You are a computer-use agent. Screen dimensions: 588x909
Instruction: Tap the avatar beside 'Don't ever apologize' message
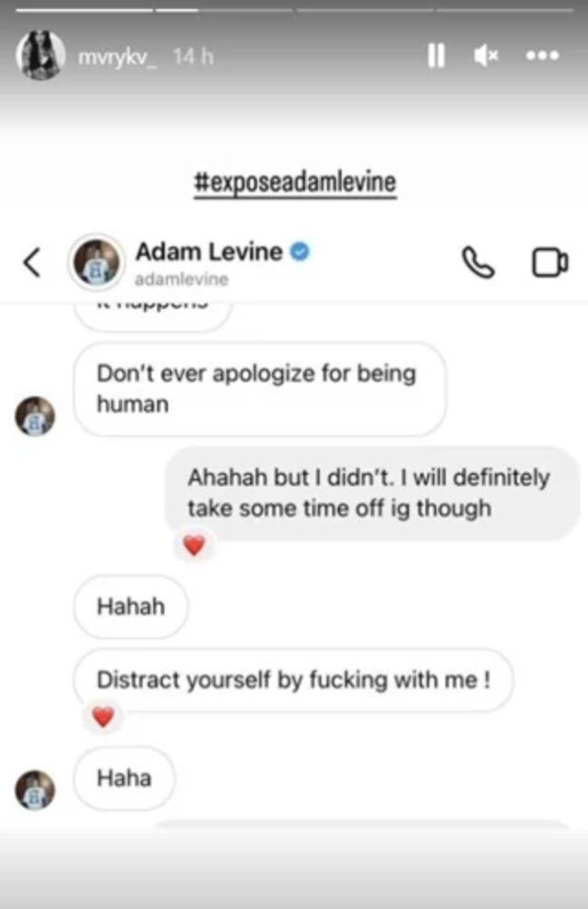click(x=35, y=415)
